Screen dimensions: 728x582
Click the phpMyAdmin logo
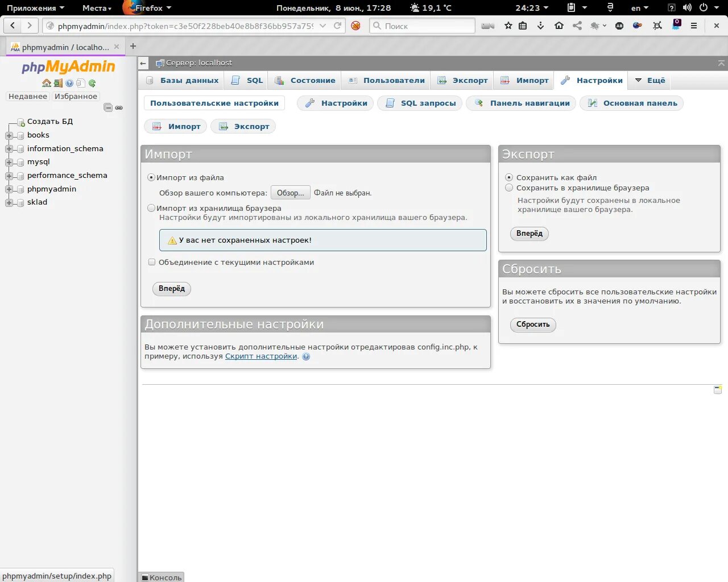pos(68,66)
